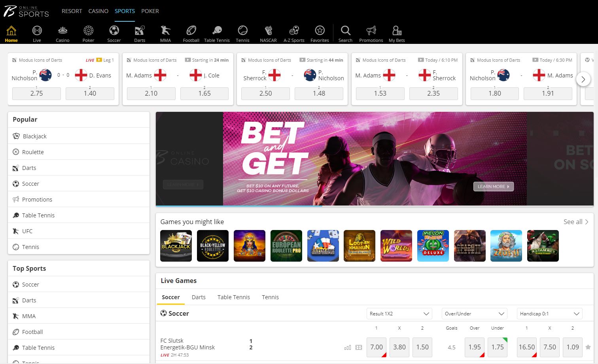Image resolution: width=598 pixels, height=364 pixels.
Task: Select the 3.80 draw odds
Action: [399, 347]
